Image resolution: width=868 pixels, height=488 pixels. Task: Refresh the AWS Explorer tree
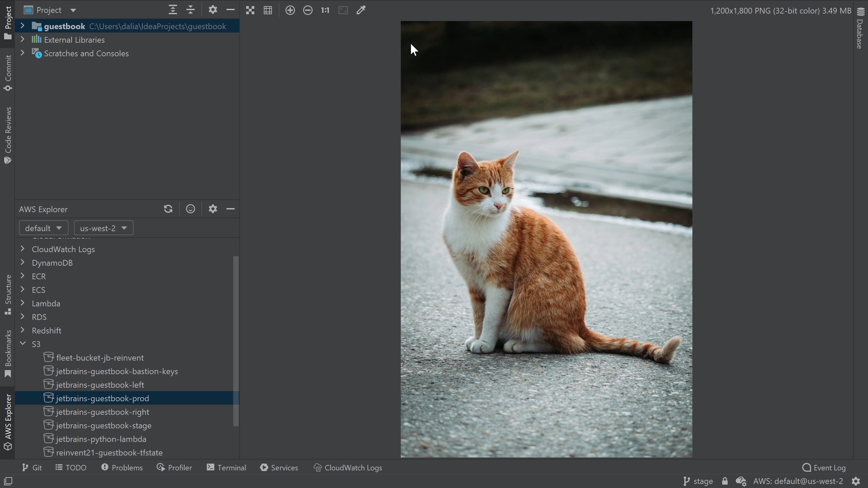168,209
